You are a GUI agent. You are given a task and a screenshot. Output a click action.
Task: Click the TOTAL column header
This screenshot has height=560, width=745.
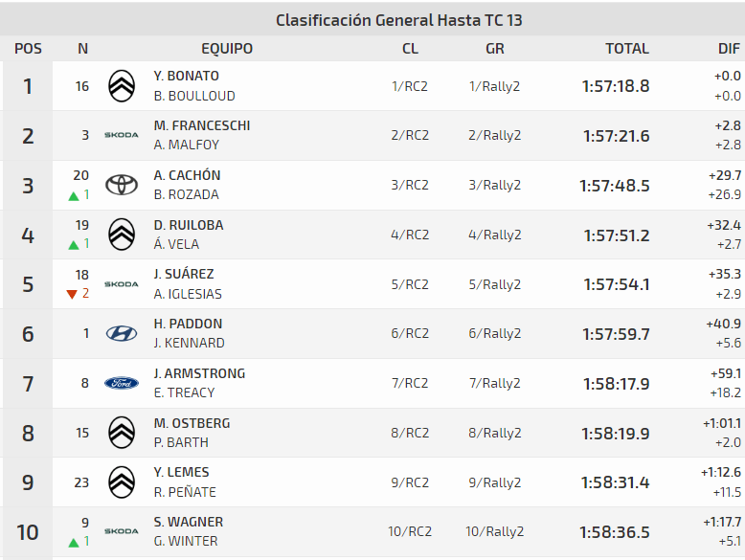click(626, 49)
